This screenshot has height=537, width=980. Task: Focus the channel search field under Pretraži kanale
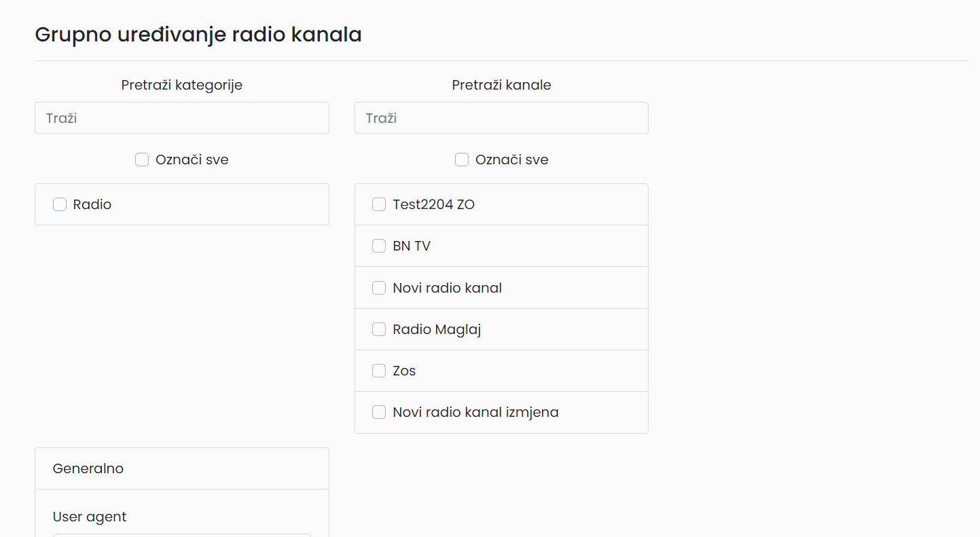(501, 118)
